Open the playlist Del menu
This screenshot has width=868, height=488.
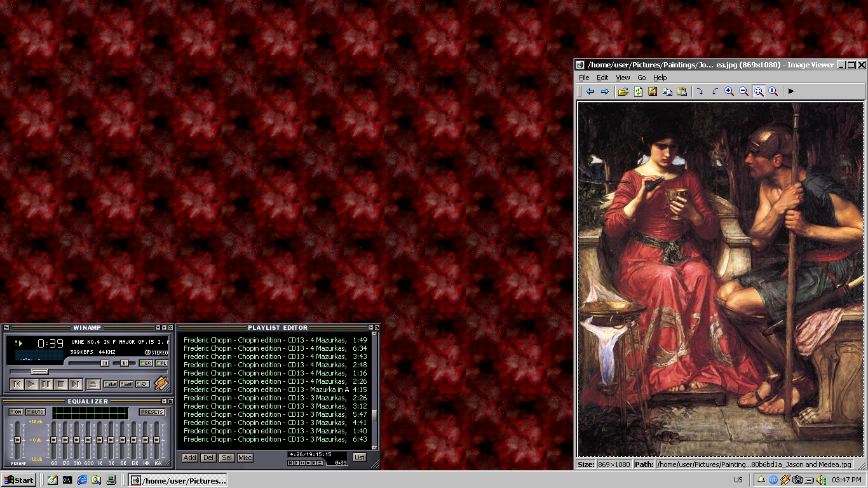[208, 457]
